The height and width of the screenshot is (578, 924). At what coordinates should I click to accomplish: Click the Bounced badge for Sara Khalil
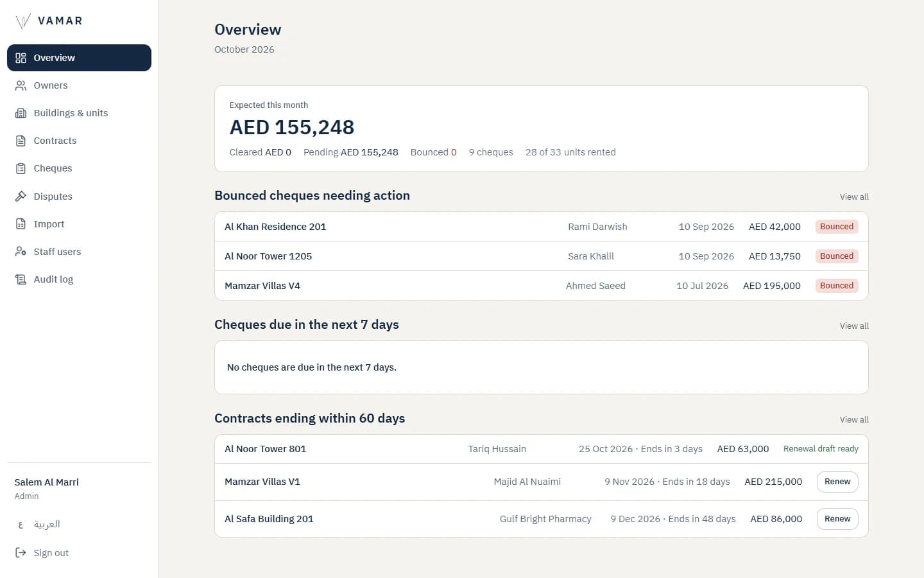point(837,256)
